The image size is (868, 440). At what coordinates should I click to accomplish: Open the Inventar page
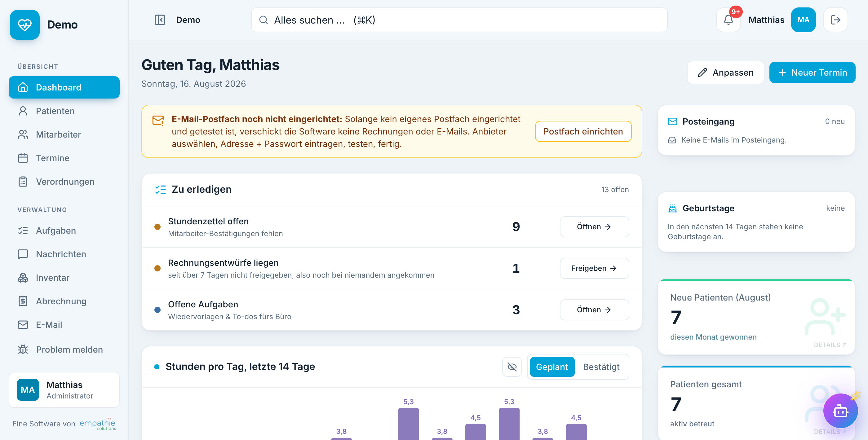point(64,278)
